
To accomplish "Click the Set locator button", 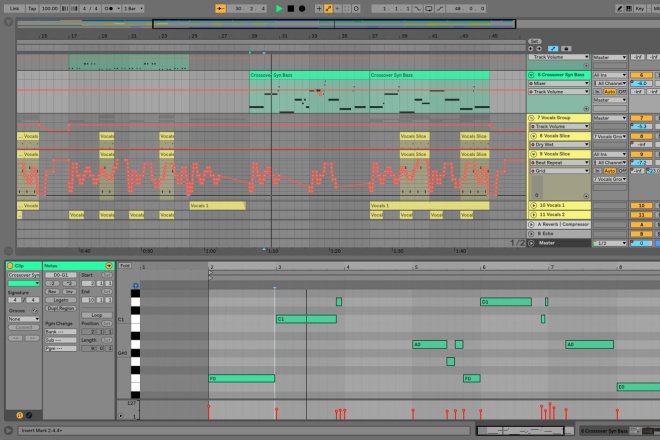I will coord(534,41).
